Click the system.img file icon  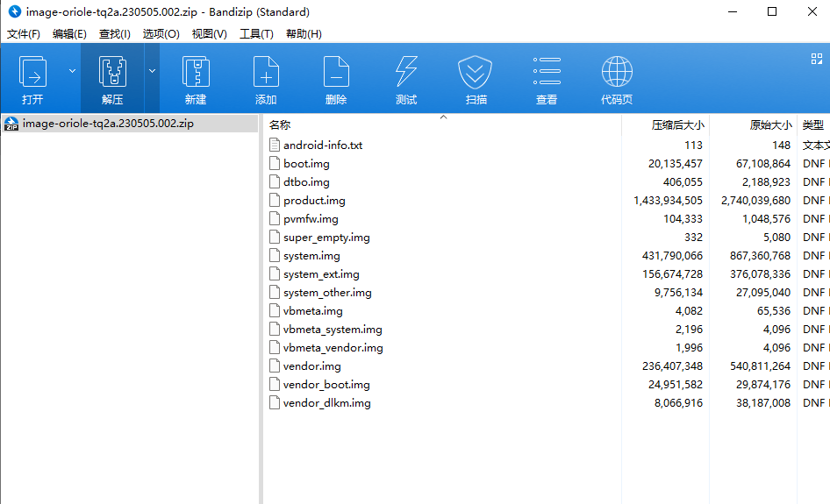click(x=275, y=255)
